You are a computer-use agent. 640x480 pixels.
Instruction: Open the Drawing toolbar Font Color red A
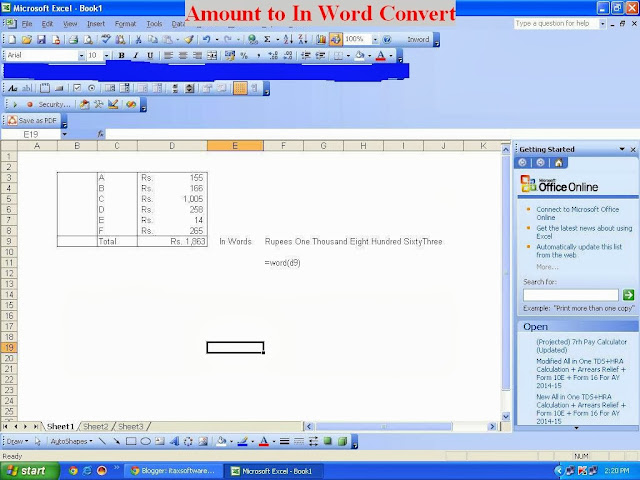coord(264,441)
